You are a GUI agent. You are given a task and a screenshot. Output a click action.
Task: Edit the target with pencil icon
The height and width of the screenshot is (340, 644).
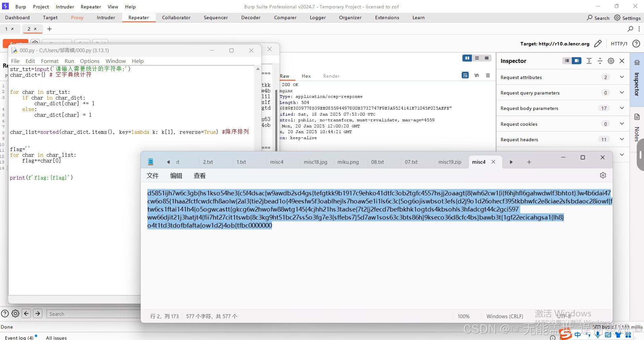[x=598, y=44]
